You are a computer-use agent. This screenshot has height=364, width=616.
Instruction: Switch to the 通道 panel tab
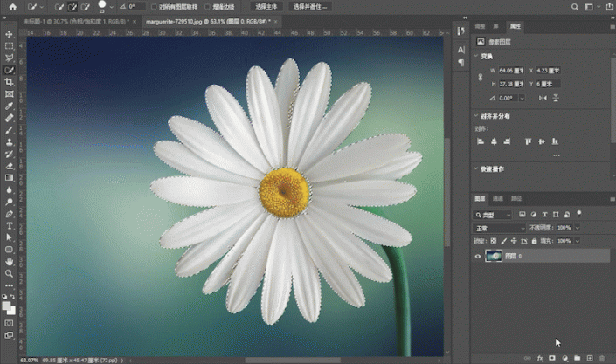click(498, 198)
